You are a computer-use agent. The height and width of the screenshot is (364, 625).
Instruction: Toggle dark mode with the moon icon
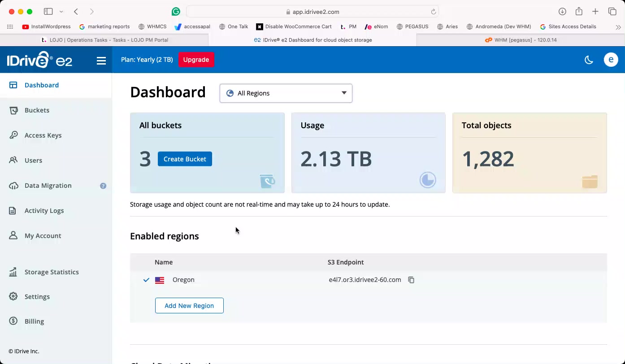coord(589,60)
